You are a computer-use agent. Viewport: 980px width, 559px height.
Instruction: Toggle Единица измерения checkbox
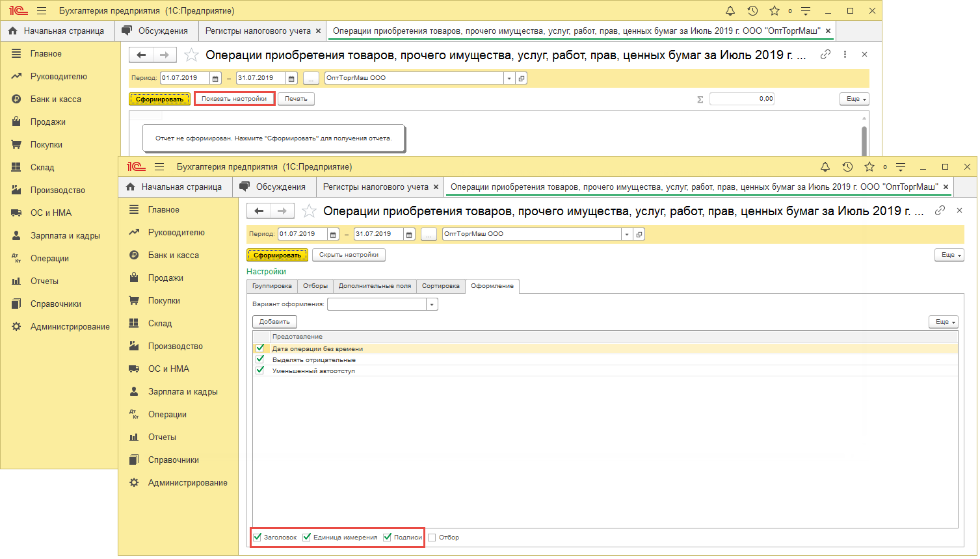coord(307,537)
